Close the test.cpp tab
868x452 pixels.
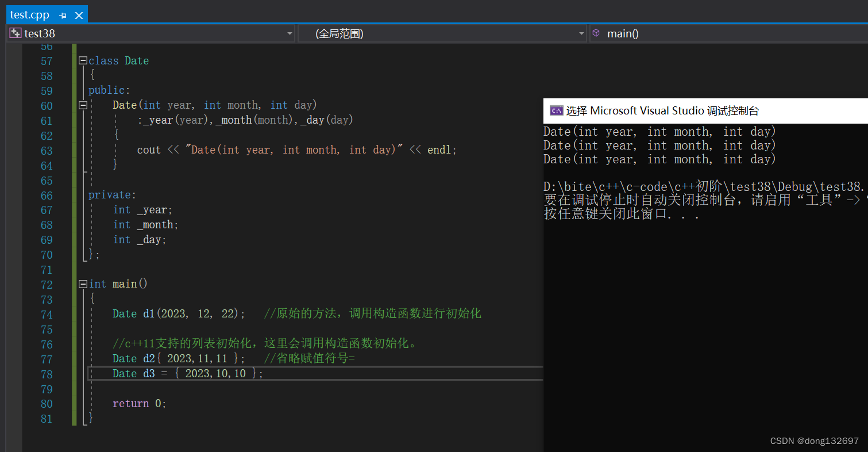[79, 16]
